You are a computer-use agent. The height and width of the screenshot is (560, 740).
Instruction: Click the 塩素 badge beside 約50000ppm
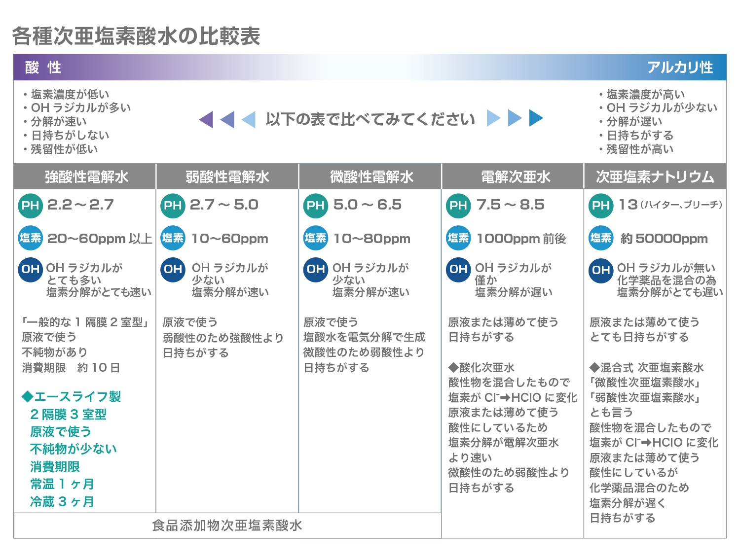600,238
